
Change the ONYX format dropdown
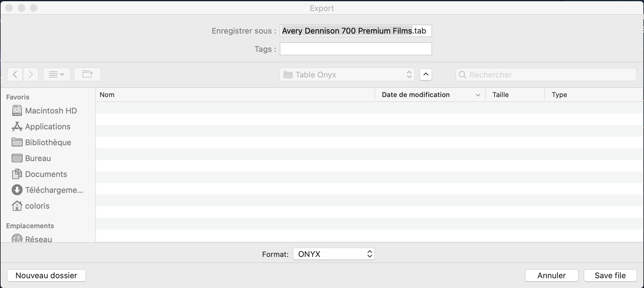[334, 254]
